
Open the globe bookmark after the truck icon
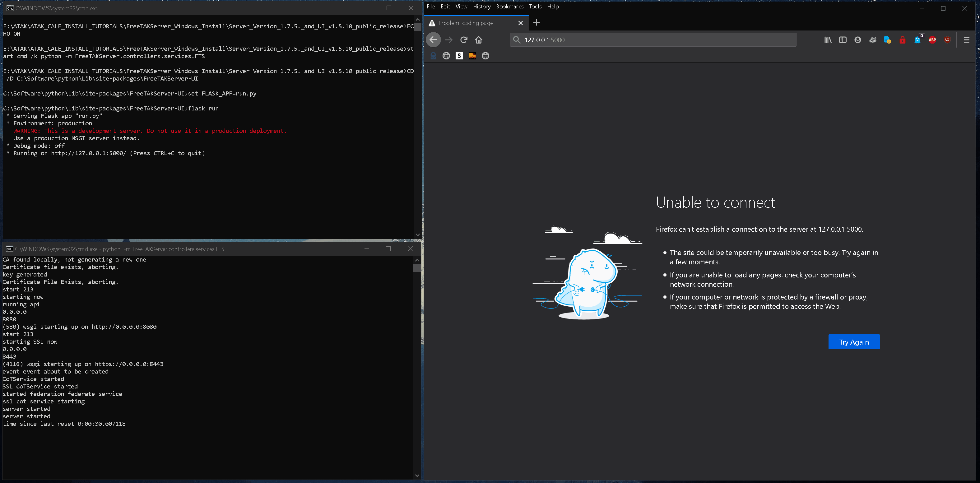pos(485,56)
